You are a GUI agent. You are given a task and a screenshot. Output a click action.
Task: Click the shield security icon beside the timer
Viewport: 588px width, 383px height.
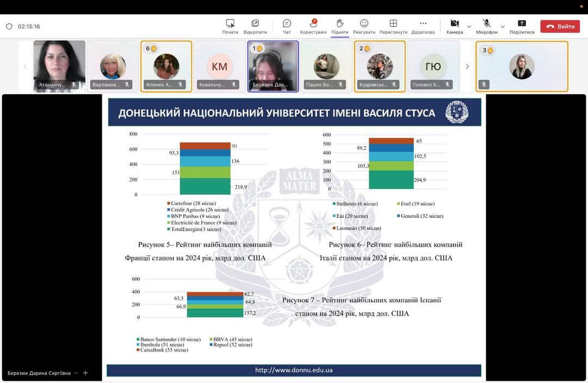click(x=9, y=26)
